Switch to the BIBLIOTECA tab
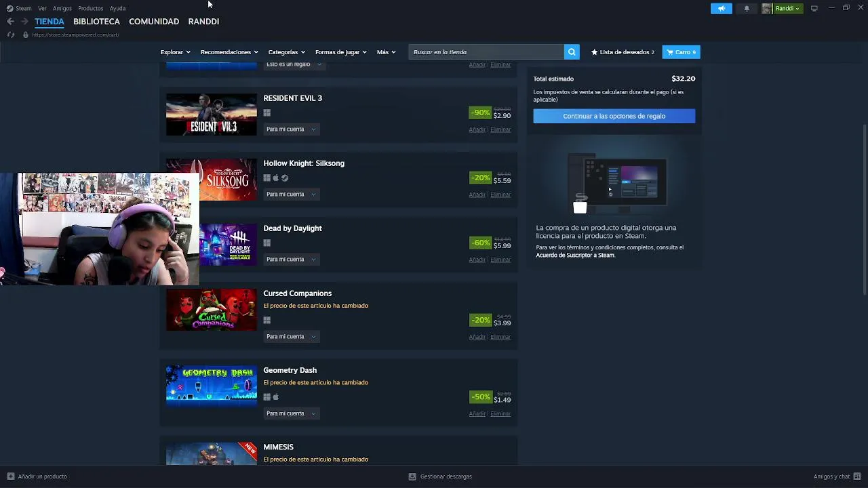Image resolution: width=868 pixels, height=488 pixels. tap(96, 22)
